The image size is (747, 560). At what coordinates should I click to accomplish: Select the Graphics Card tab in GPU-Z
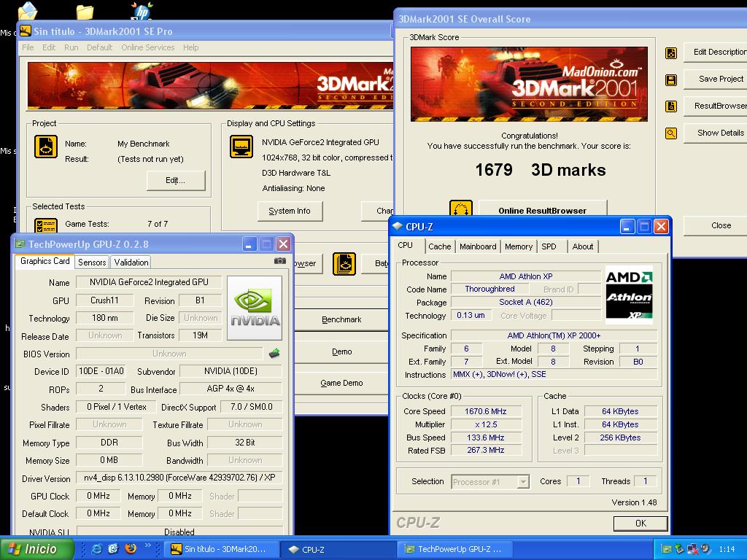coord(44,261)
